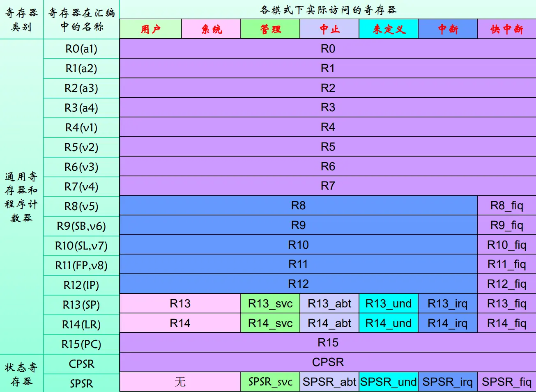Select the pink shared R13 cell
The width and height of the screenshot is (536, 392).
(180, 303)
